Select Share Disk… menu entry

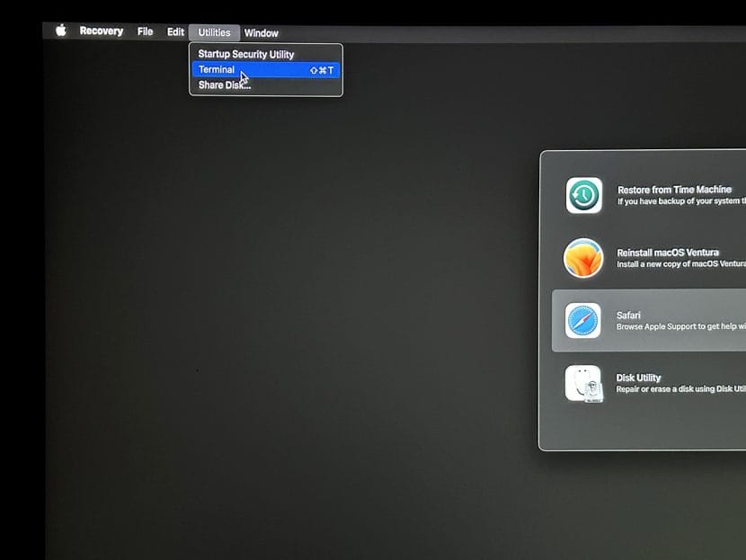coord(266,85)
